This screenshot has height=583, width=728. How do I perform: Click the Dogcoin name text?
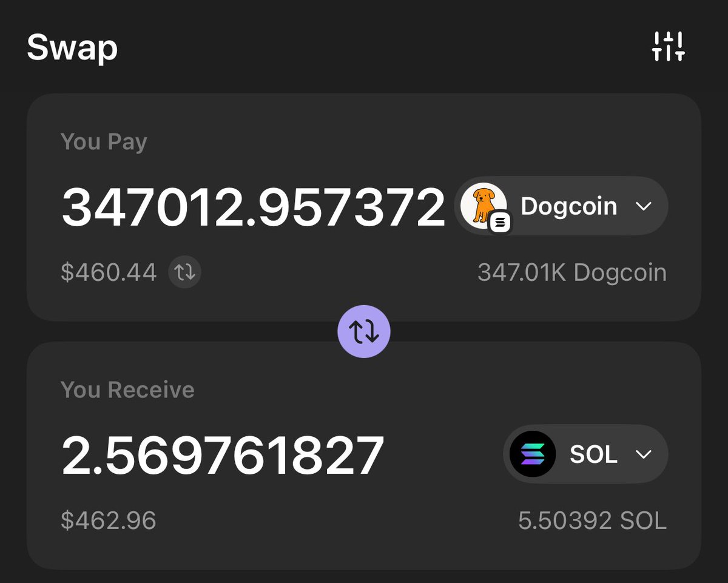pos(569,206)
